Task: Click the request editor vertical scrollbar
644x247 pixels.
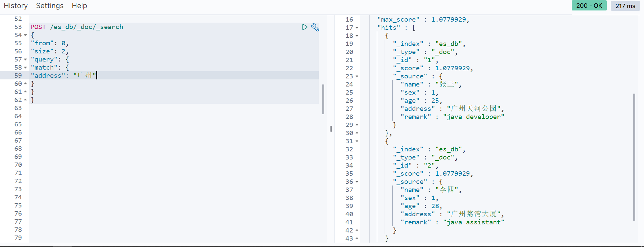Action: point(323,99)
